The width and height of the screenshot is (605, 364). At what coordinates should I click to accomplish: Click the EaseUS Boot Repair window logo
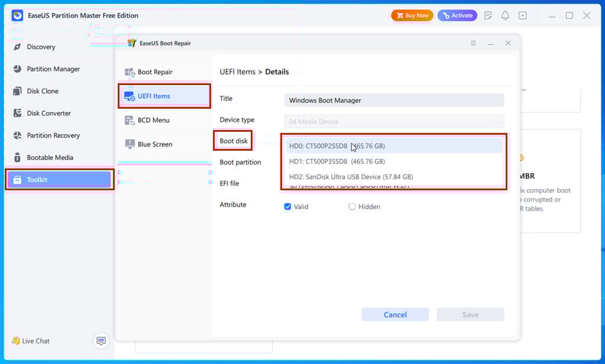pos(132,43)
